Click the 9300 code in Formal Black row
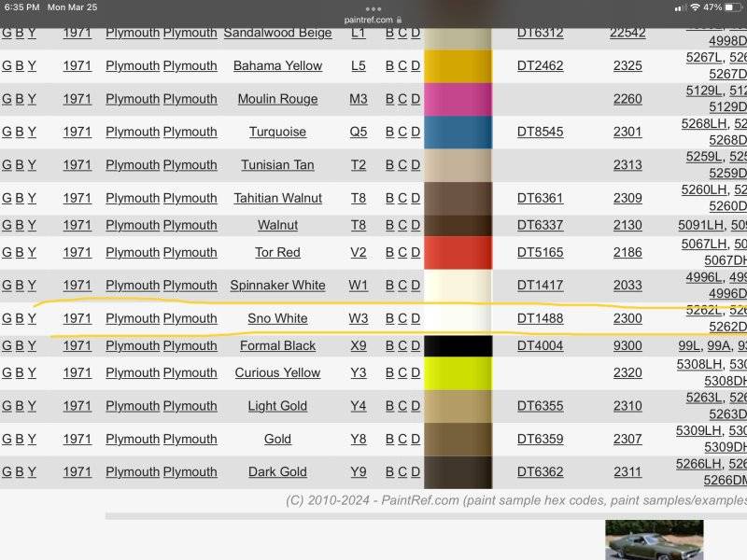Viewport: 747px width, 560px height. pos(627,345)
